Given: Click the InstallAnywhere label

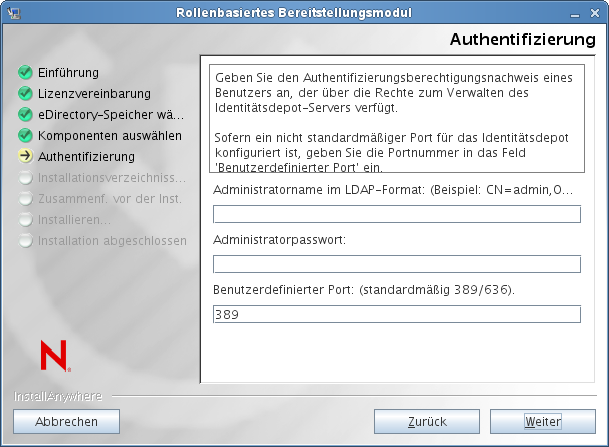Looking at the screenshot, I should pyautogui.click(x=58, y=396).
